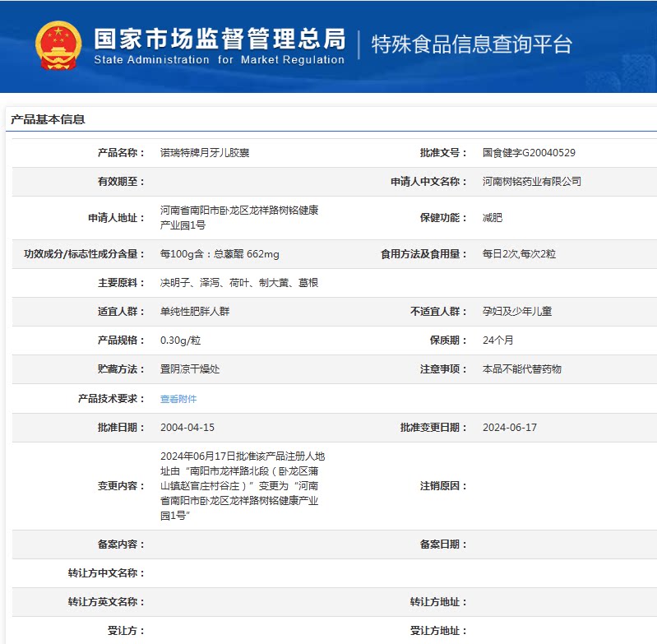Image resolution: width=657 pixels, height=644 pixels.
Task: Click the 批准文号 field label
Action: (443, 152)
